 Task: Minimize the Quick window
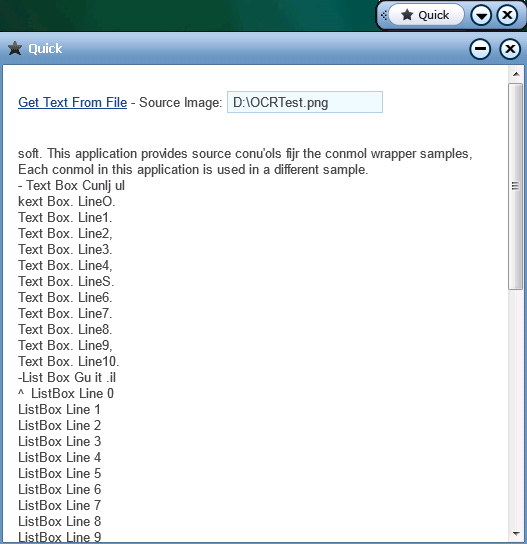pos(480,49)
